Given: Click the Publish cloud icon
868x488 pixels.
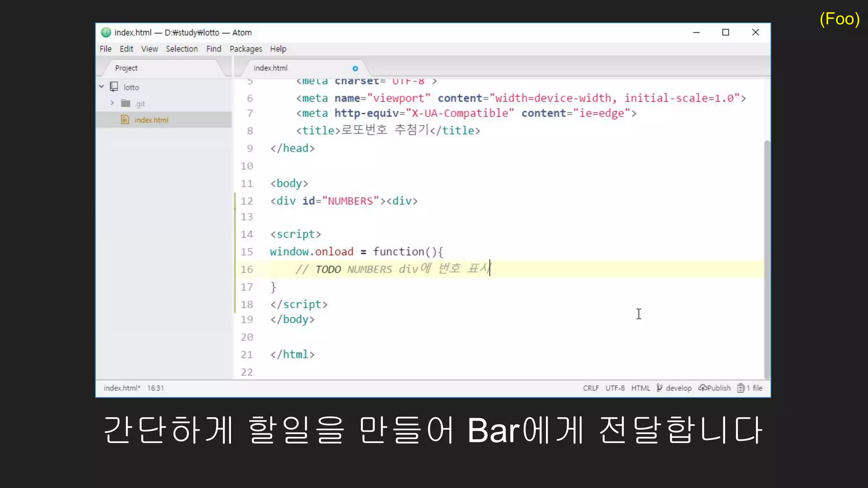Looking at the screenshot, I should [x=702, y=388].
